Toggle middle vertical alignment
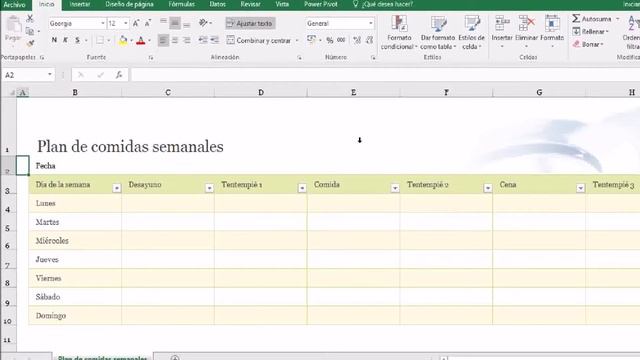 [x=175, y=23]
